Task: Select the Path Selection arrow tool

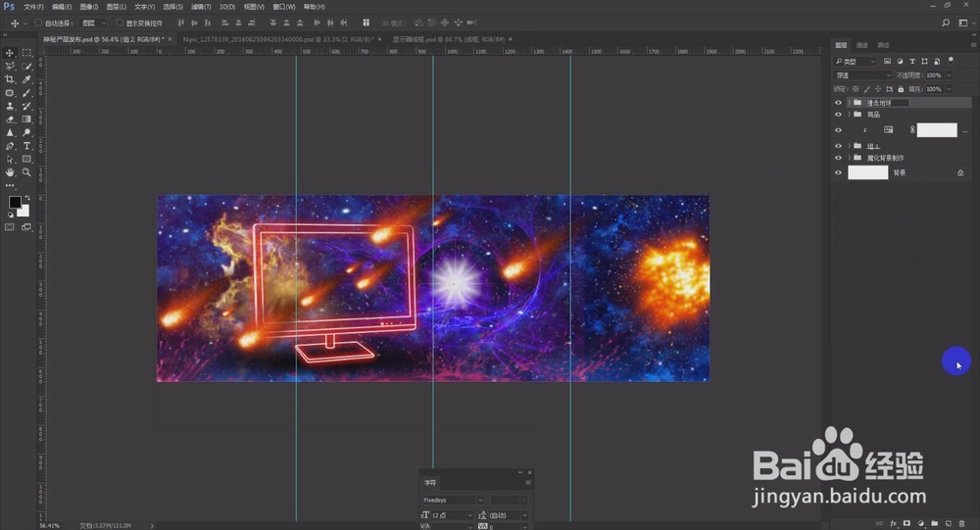Action: [x=10, y=160]
